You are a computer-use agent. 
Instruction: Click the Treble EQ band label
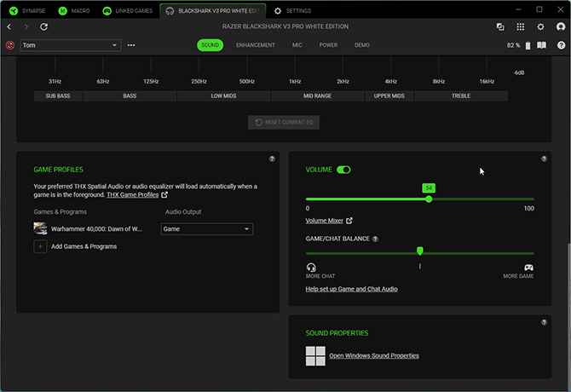click(x=461, y=95)
